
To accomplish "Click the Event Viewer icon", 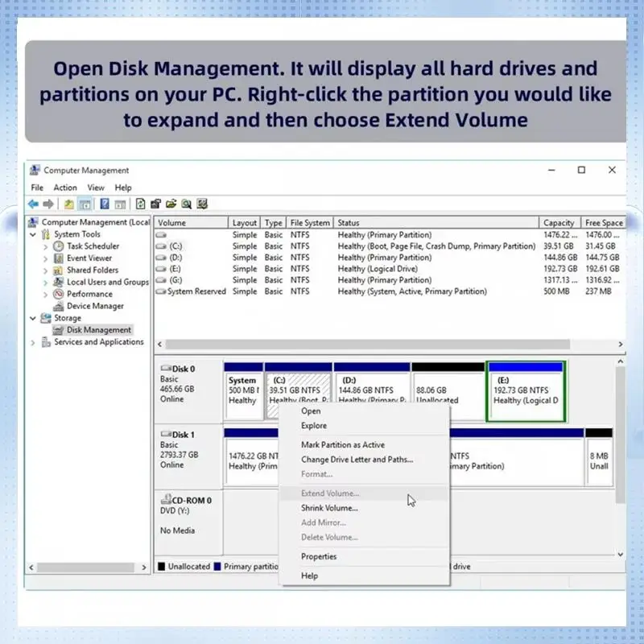I will point(59,258).
